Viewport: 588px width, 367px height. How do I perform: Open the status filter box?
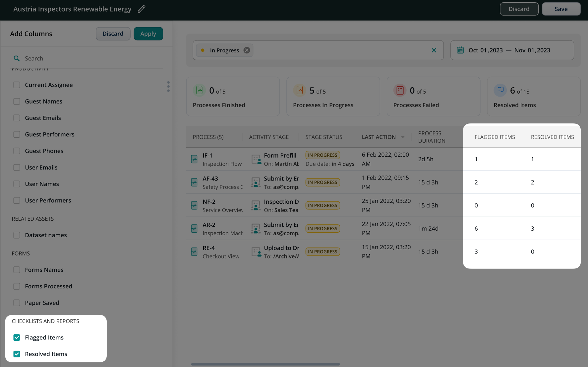(x=338, y=50)
